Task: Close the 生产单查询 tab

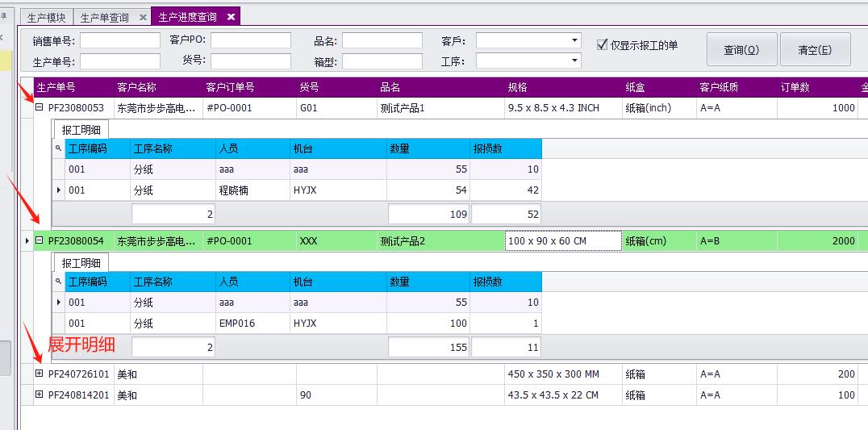Action: pos(143,17)
